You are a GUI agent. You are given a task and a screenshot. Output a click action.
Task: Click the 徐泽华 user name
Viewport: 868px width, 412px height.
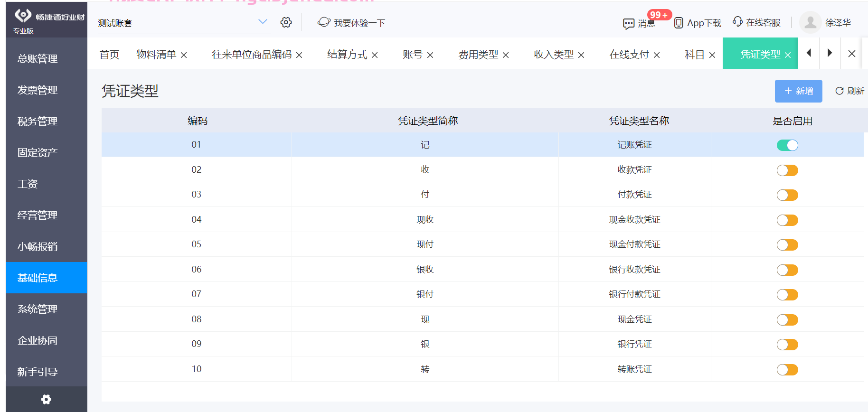click(838, 22)
